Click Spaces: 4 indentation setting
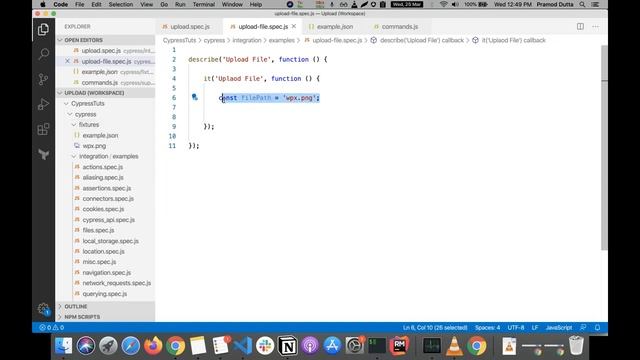 [x=487, y=327]
